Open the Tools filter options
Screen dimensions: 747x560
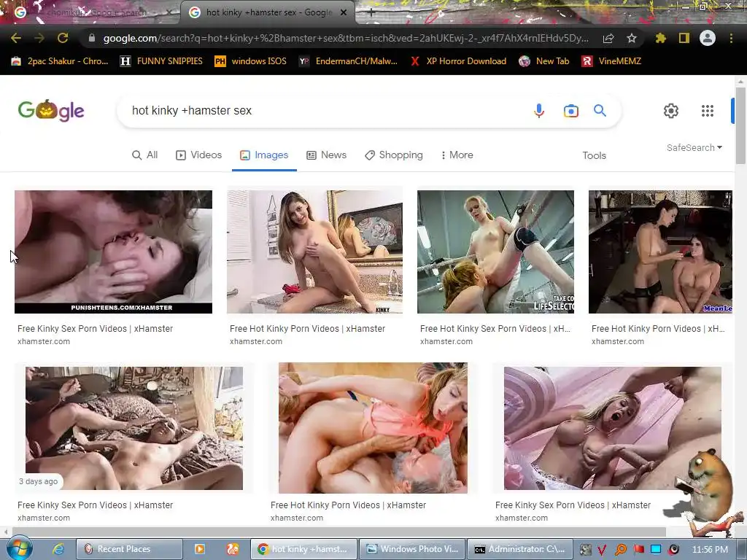[594, 155]
